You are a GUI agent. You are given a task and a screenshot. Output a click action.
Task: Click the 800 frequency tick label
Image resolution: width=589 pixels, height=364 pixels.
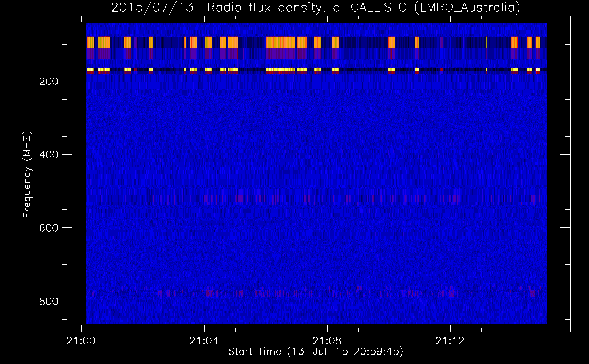48,301
